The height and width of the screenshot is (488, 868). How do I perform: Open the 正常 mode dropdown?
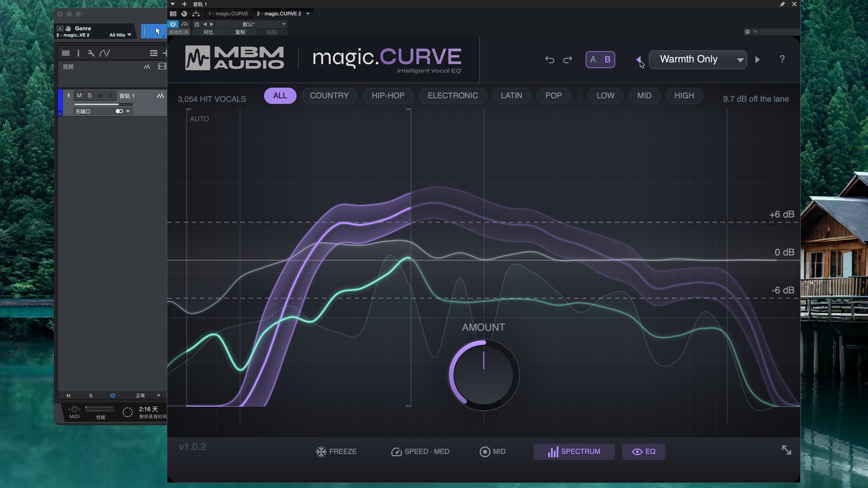(148, 395)
